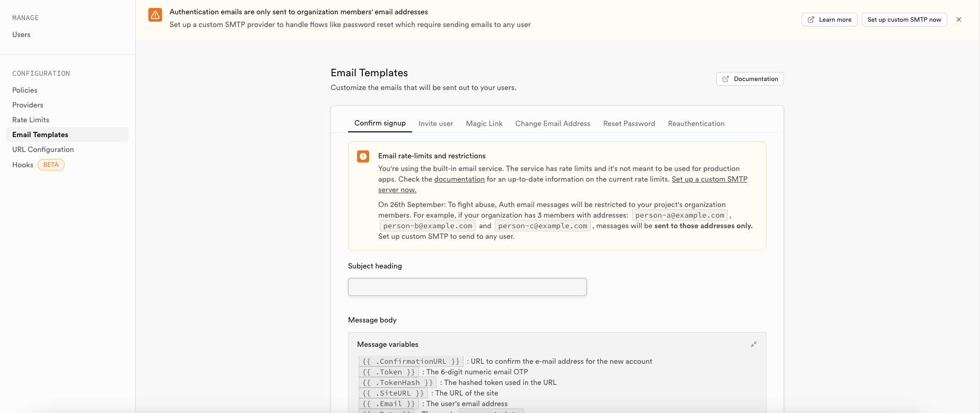Collapse the Message variables panel

pyautogui.click(x=754, y=344)
